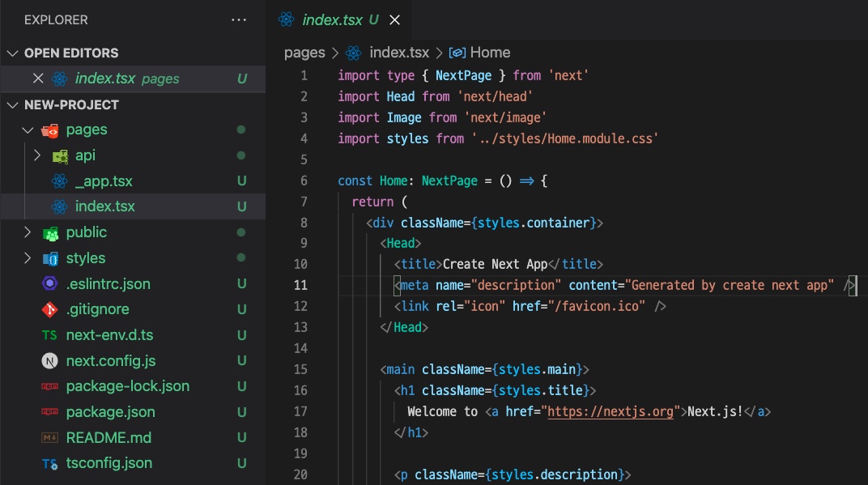The height and width of the screenshot is (485, 868).
Task: Click React icon on index.tsx tab
Action: [x=286, y=19]
